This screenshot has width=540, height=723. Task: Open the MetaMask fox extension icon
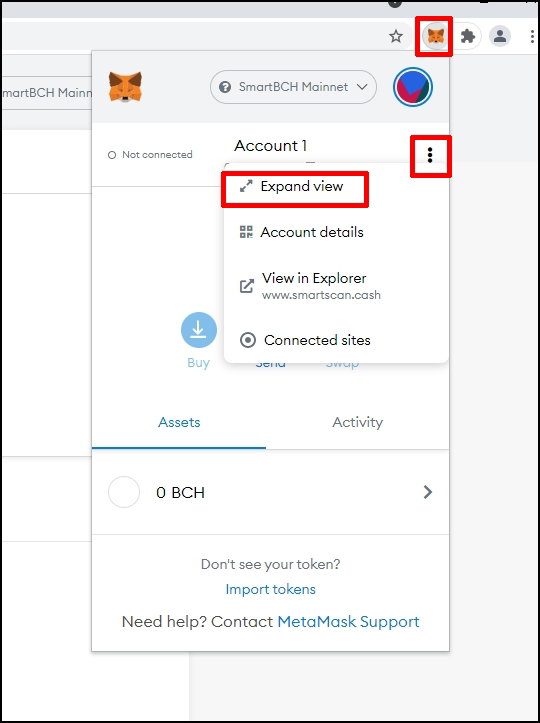coord(435,36)
